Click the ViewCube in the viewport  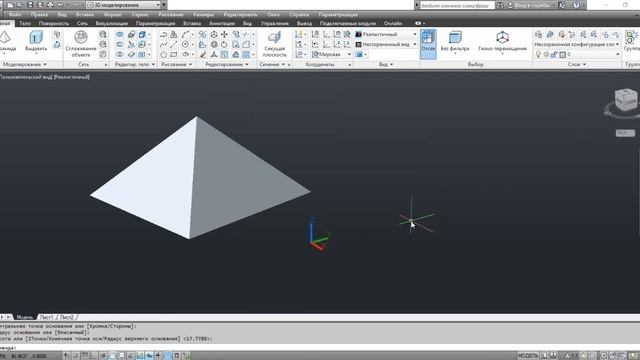(625, 100)
